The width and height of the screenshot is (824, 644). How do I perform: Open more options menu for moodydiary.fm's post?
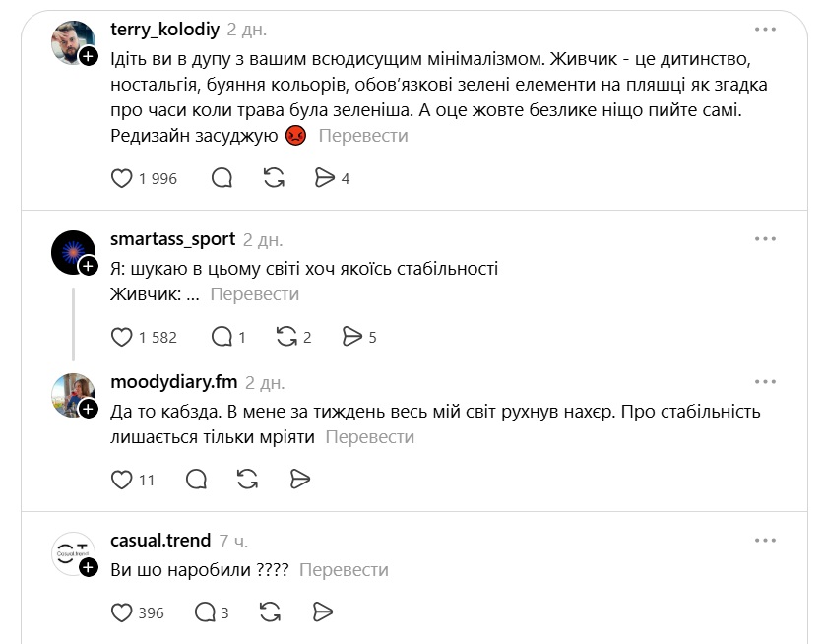click(765, 382)
